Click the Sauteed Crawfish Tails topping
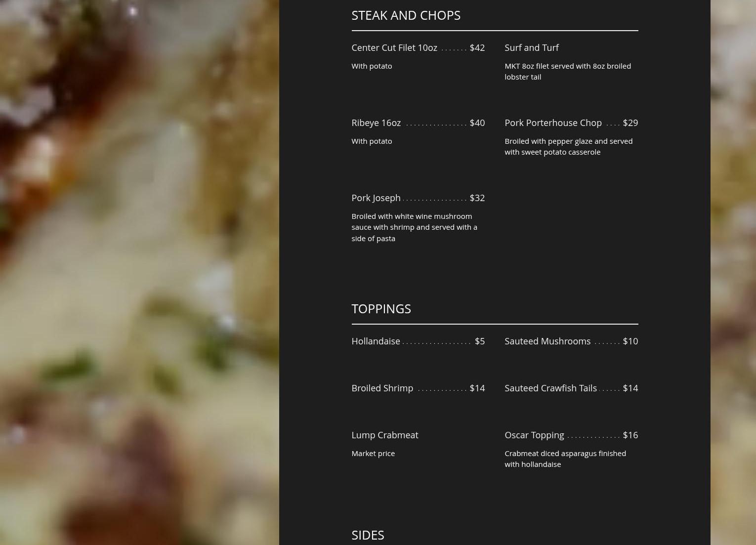Screen dimensions: 756x545 (x=550, y=388)
